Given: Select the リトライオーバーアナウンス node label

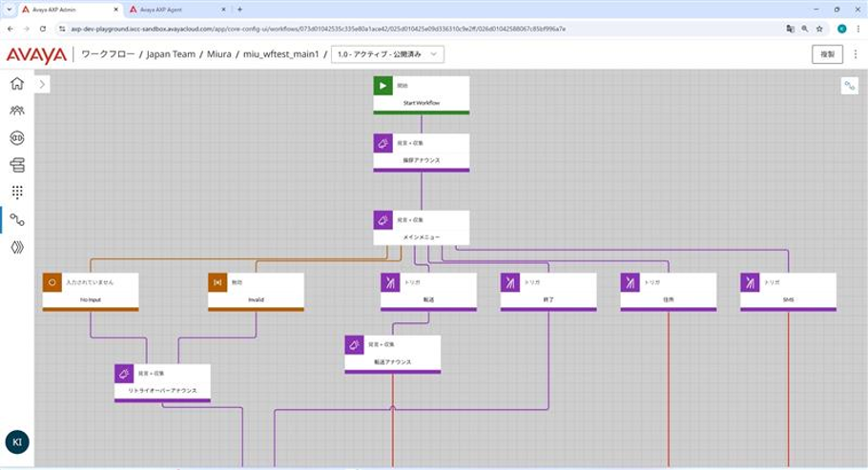Looking at the screenshot, I should 162,390.
